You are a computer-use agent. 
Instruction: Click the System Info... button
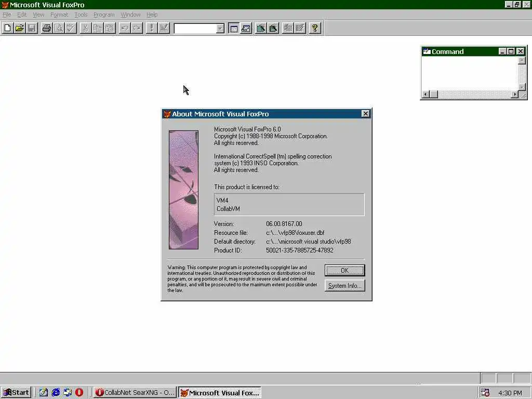[345, 286]
